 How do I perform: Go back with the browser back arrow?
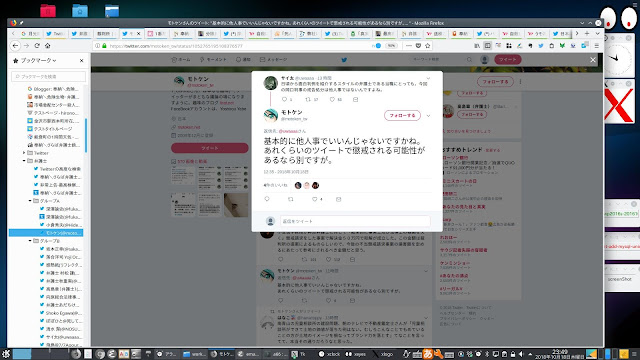(x=15, y=46)
